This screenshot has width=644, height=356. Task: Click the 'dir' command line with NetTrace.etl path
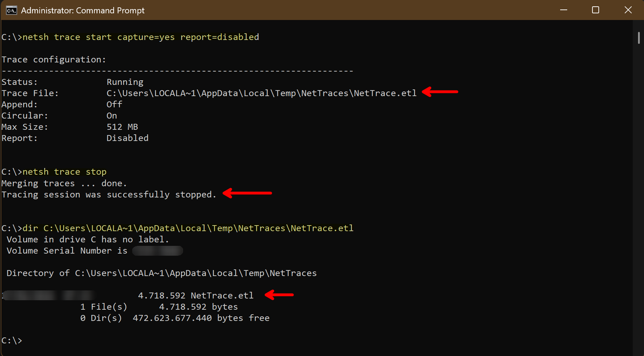pyautogui.click(x=188, y=228)
